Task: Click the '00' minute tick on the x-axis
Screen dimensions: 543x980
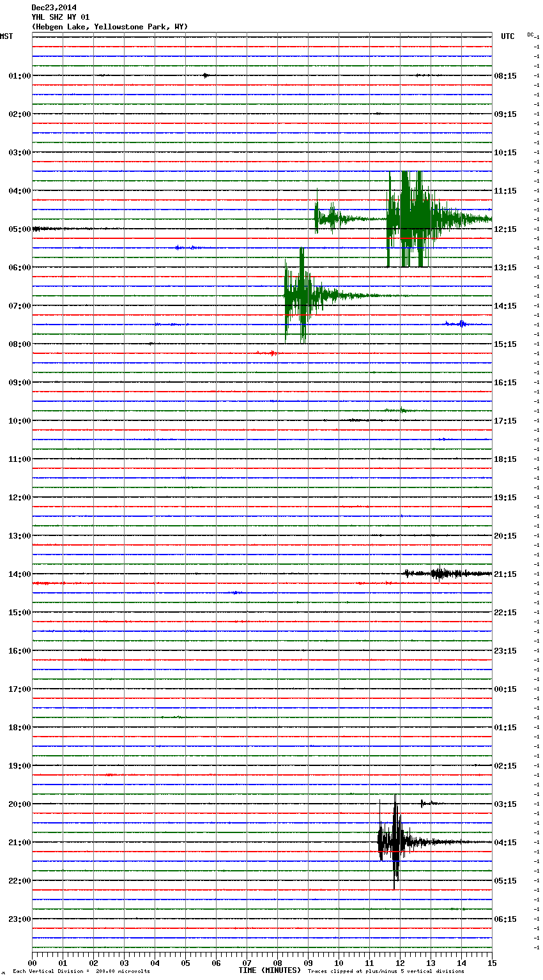Action: (32, 963)
